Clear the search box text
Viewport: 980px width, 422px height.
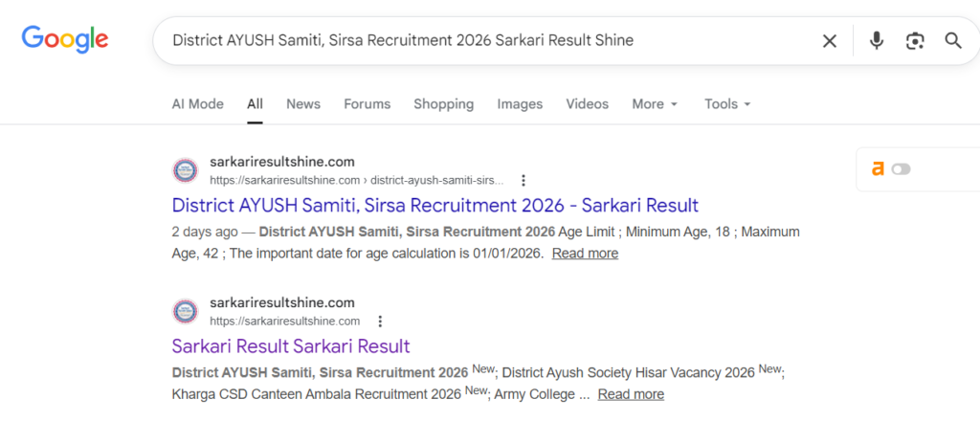pyautogui.click(x=830, y=40)
